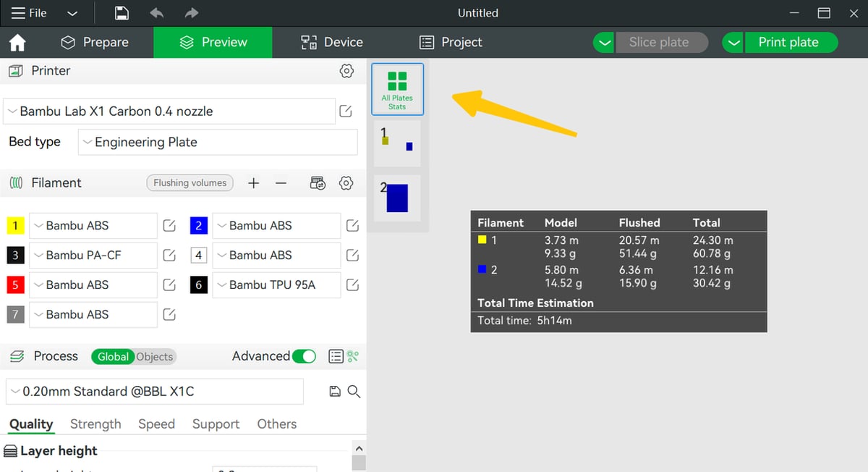Open filament 1 Bambu ABS dropdown

point(93,226)
